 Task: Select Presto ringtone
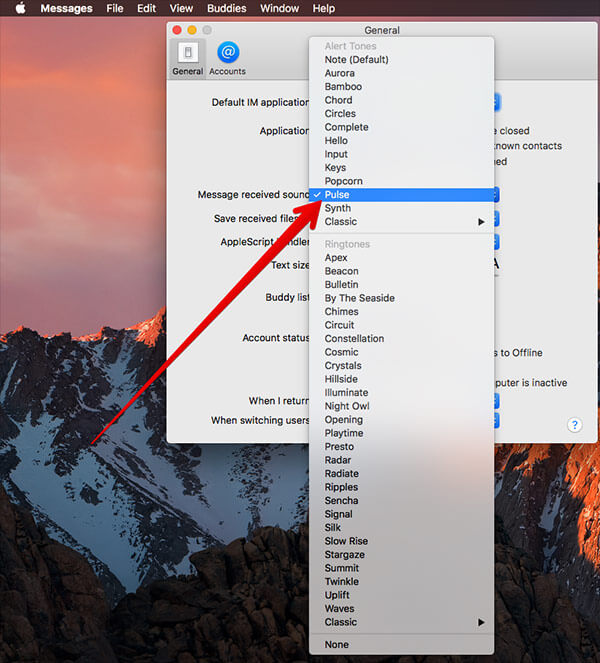point(401,447)
